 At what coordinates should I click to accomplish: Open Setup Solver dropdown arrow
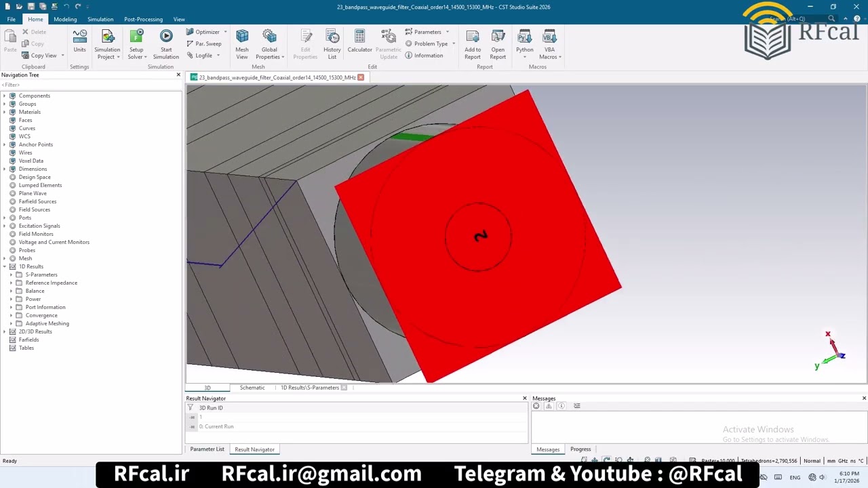click(145, 57)
